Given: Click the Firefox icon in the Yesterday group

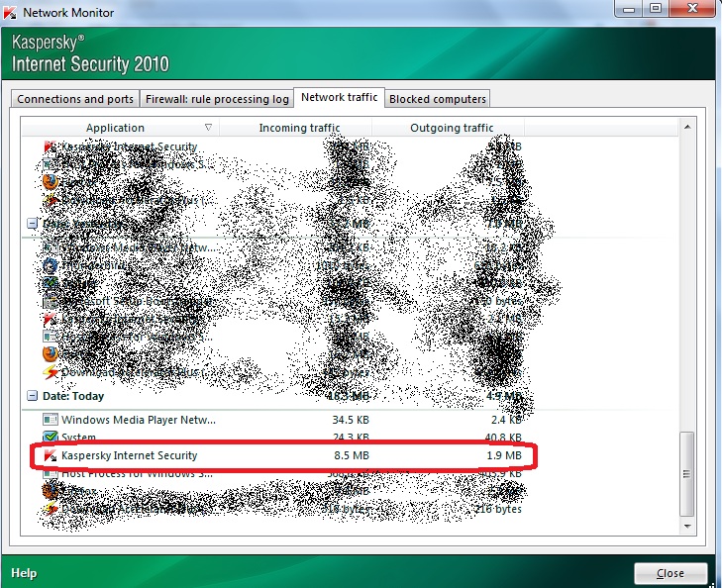Looking at the screenshot, I should pos(50,354).
